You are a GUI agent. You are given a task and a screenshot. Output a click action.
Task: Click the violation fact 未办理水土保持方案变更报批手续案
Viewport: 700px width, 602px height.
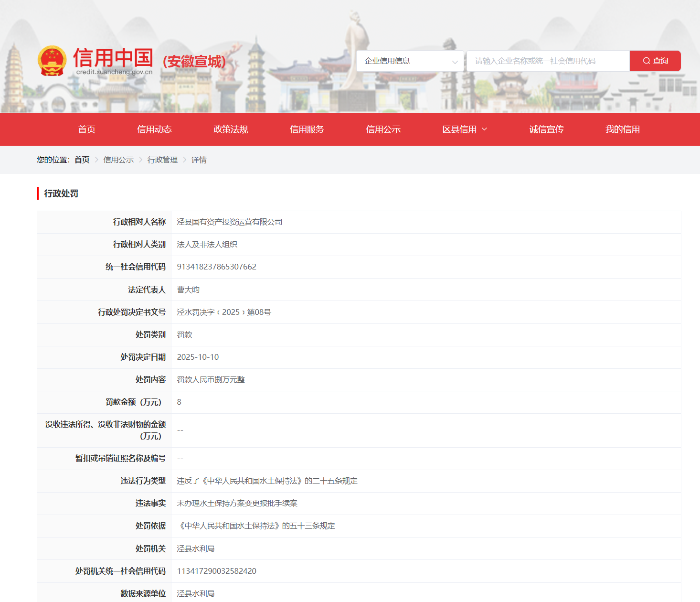pyautogui.click(x=237, y=504)
